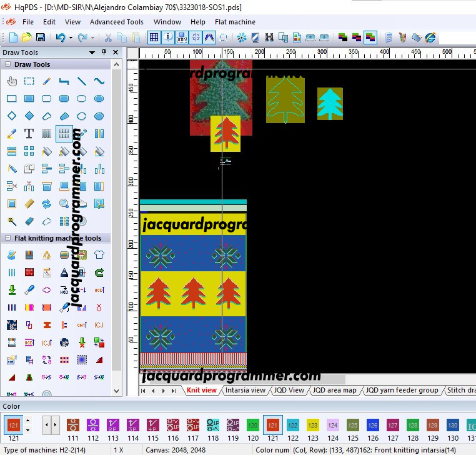The image size is (476, 455).
Task: Open the Help menu
Action: click(x=198, y=22)
